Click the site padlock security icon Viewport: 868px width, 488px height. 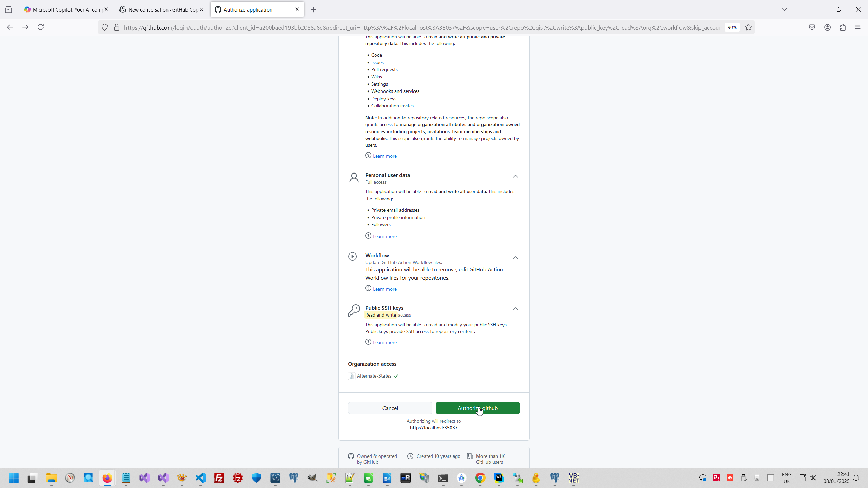point(117,27)
